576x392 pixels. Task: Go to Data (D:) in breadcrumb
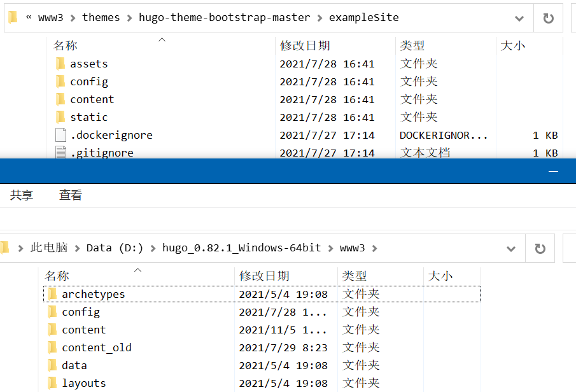point(115,248)
